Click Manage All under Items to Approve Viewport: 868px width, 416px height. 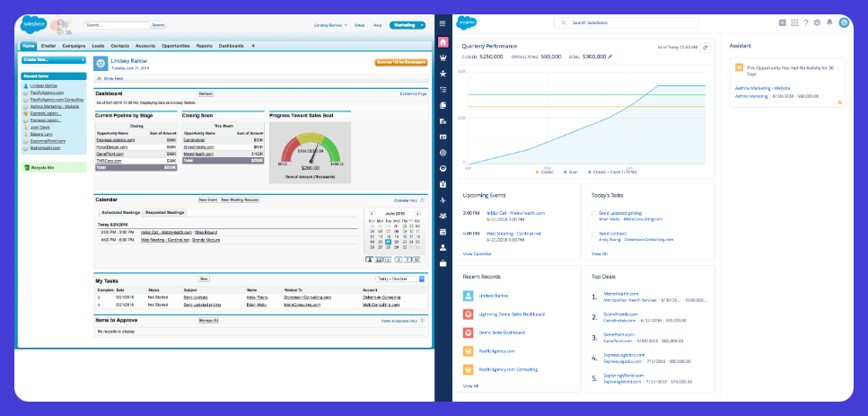[208, 320]
